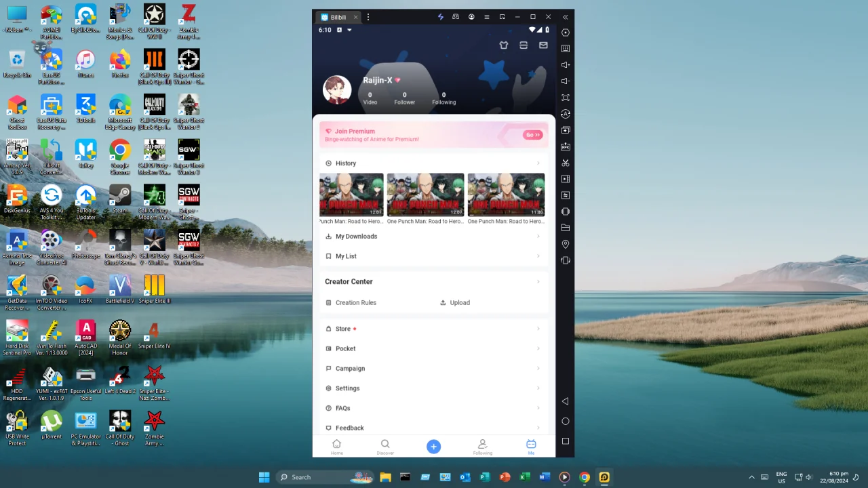Click the three-dot menu beside the Bilibili tab
Image resolution: width=868 pixels, height=488 pixels.
click(x=368, y=17)
